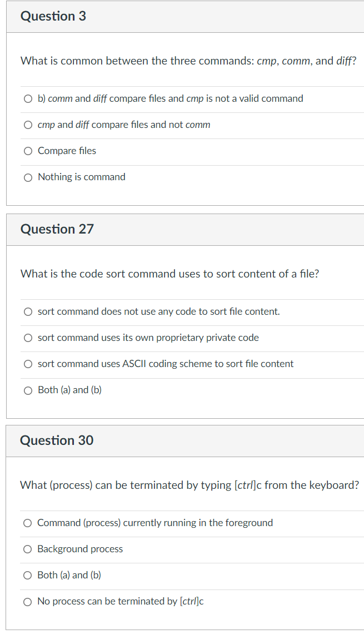
Task: Choose 'cmp and diff compare files and not comm'
Action: click(x=28, y=125)
